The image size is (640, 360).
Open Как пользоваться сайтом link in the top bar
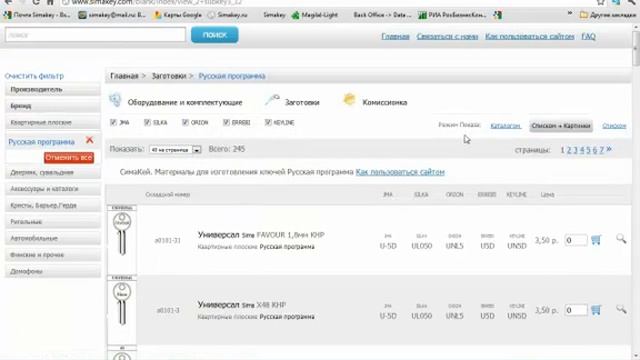click(529, 37)
